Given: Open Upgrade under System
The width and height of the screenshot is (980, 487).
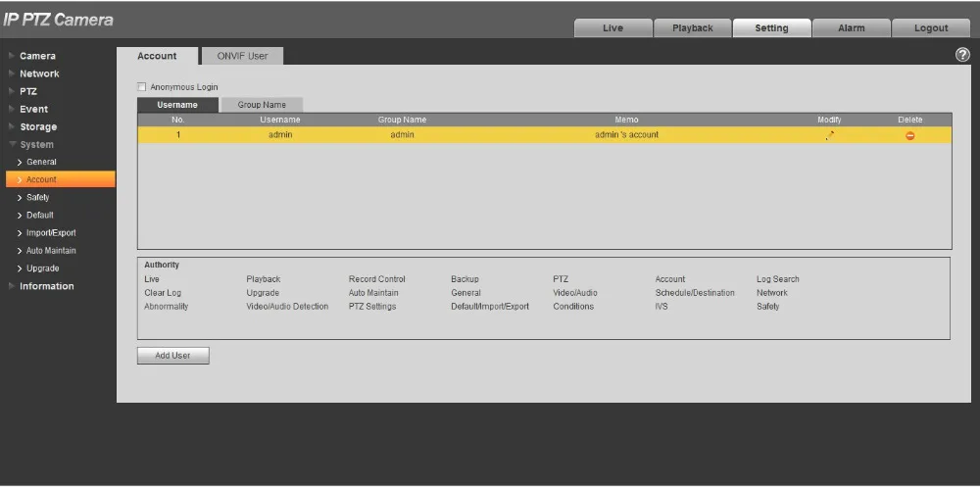Looking at the screenshot, I should 42,268.
